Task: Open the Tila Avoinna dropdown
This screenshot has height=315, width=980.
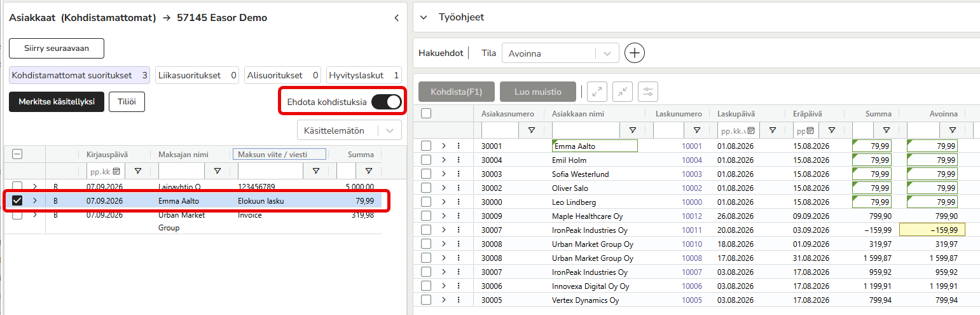Action: [x=560, y=53]
